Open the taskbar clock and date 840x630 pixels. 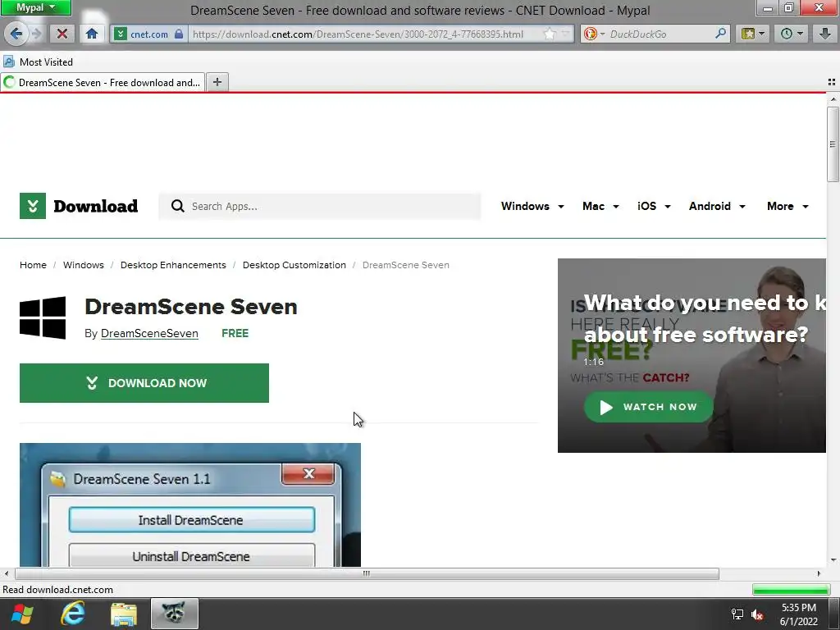799,614
